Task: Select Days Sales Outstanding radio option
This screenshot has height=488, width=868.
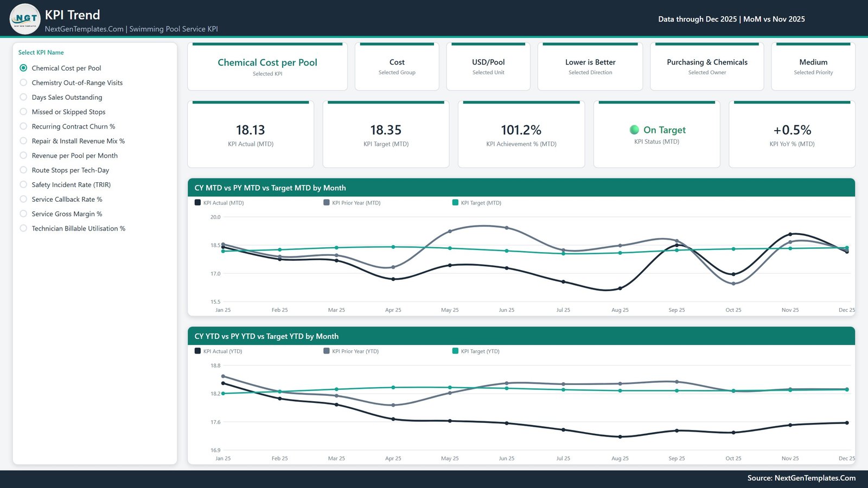Action: (x=23, y=97)
